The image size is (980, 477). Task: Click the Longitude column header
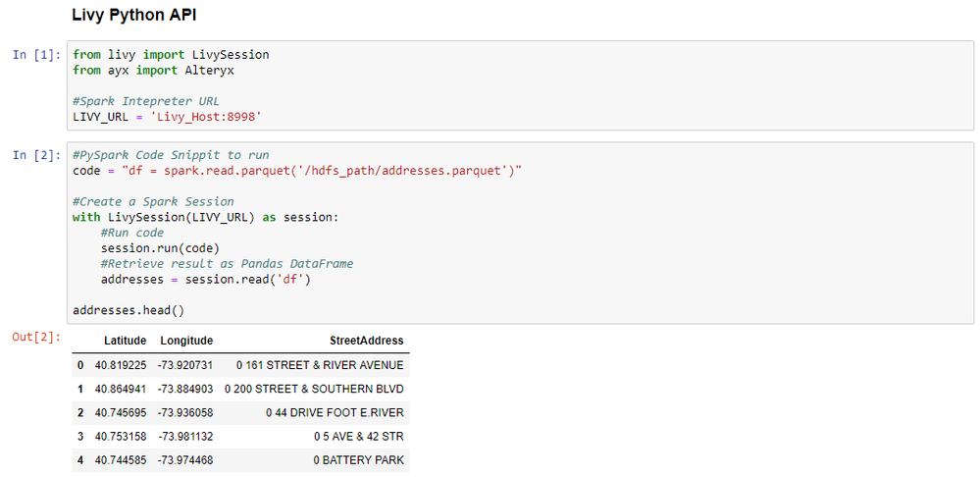coord(186,341)
